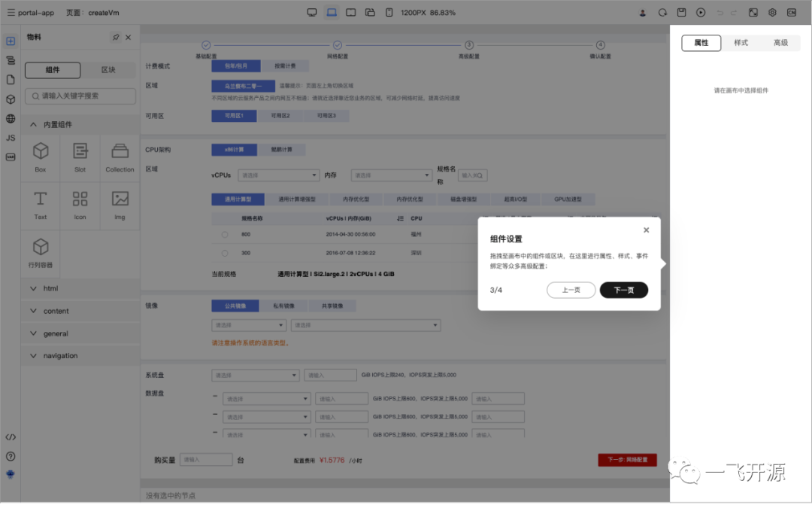The image size is (812, 508).
Task: Select the 私有镜像 tab
Action: pyautogui.click(x=283, y=306)
